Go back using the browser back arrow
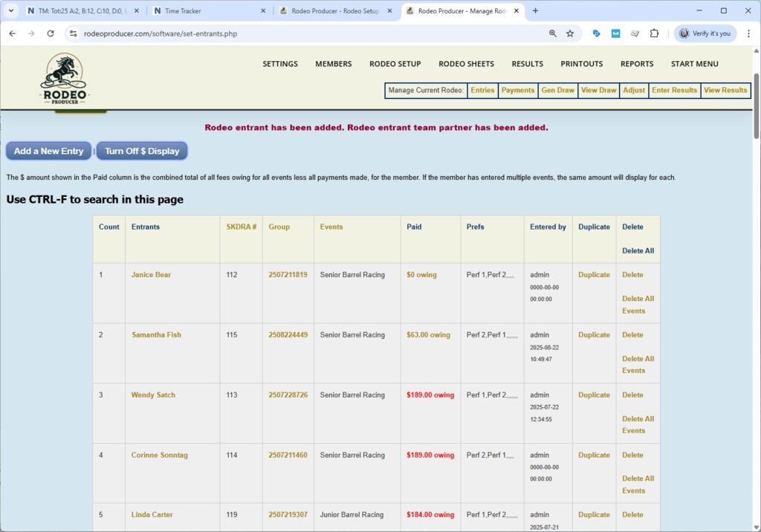 [x=13, y=33]
